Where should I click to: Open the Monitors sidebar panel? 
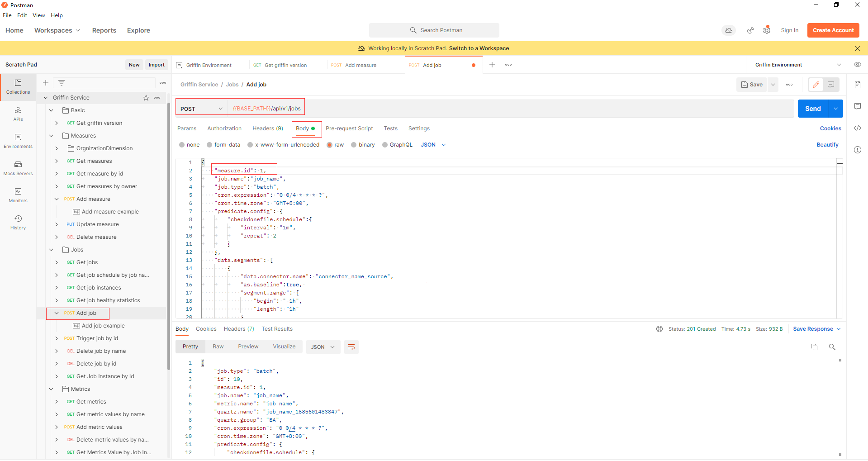point(18,195)
